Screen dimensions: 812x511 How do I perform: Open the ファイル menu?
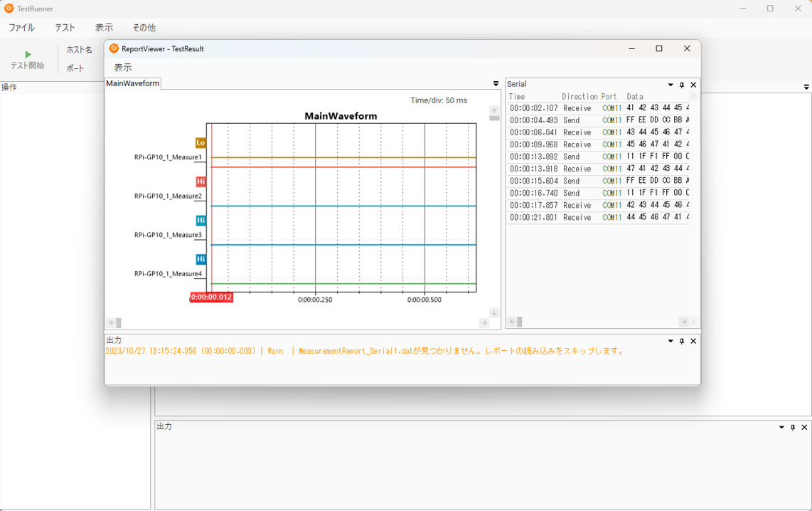[x=21, y=28]
